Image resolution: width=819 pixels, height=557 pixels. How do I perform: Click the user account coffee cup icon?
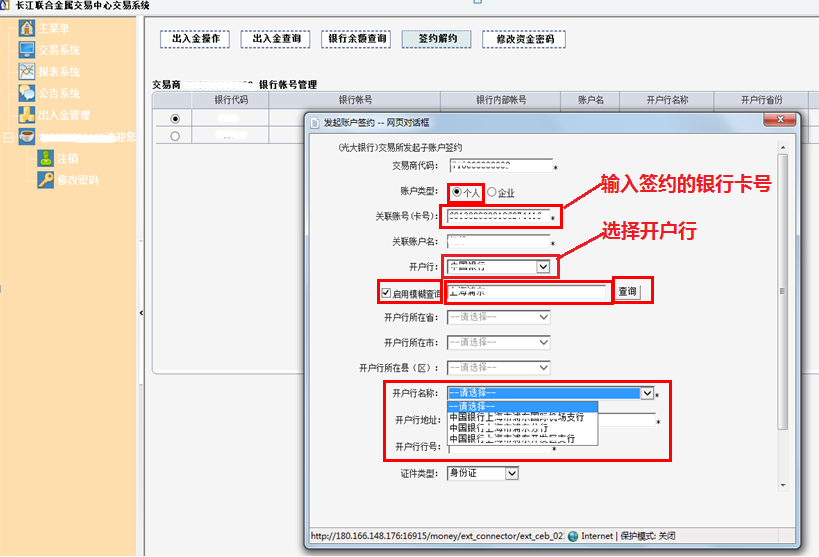click(x=27, y=137)
